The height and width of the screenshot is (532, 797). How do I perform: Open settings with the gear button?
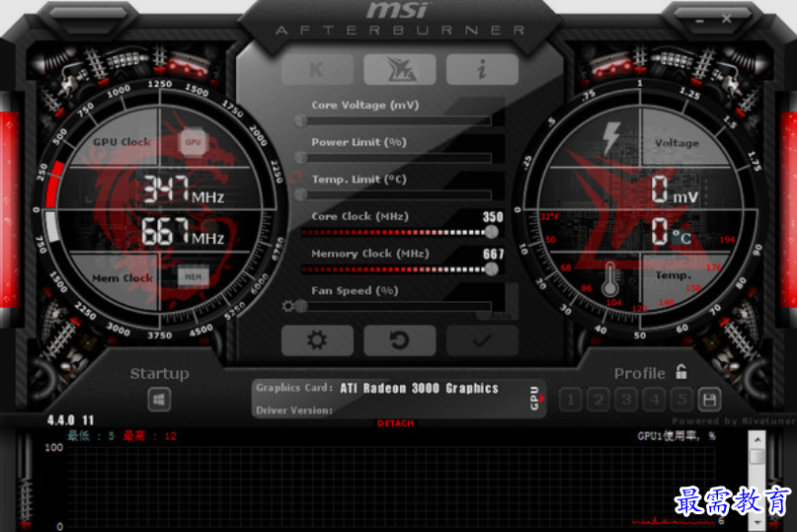tap(317, 341)
